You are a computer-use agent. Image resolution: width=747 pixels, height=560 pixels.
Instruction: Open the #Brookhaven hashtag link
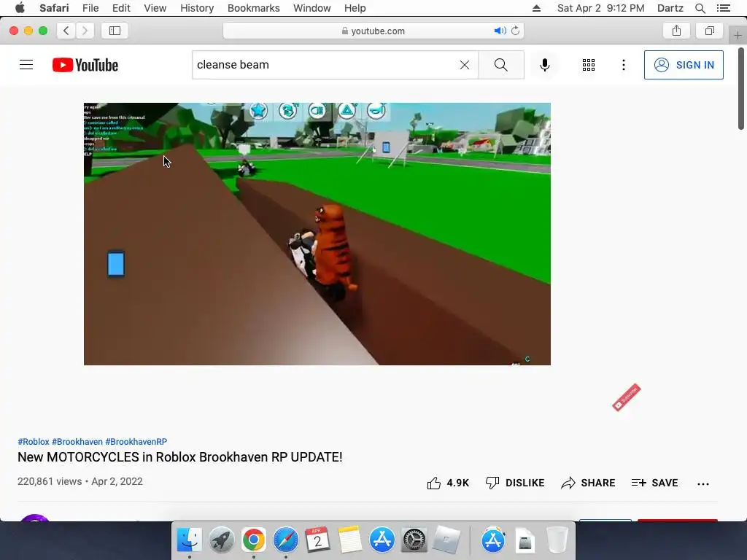(77, 441)
